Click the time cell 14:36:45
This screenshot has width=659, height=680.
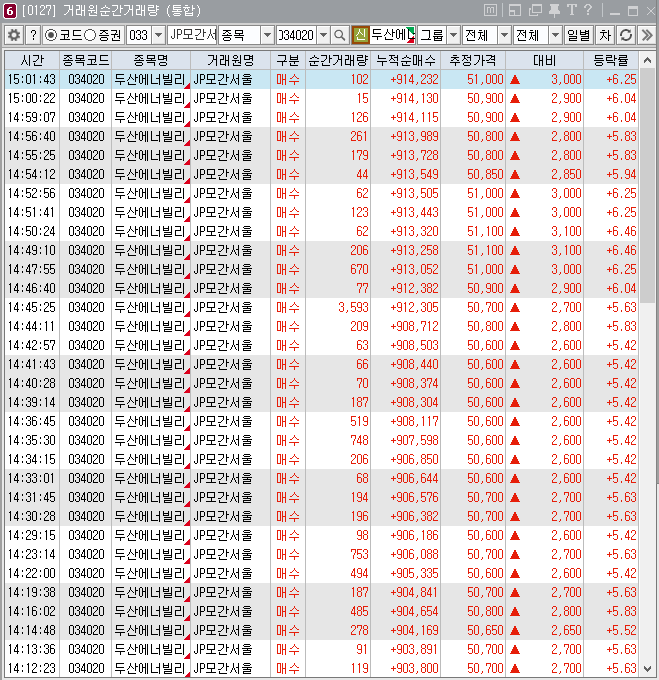pyautogui.click(x=32, y=422)
